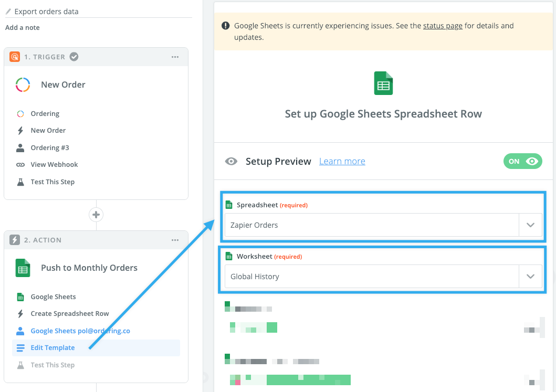556x392 pixels.
Task: Expand the Worksheet dropdown chevron
Action: 530,277
